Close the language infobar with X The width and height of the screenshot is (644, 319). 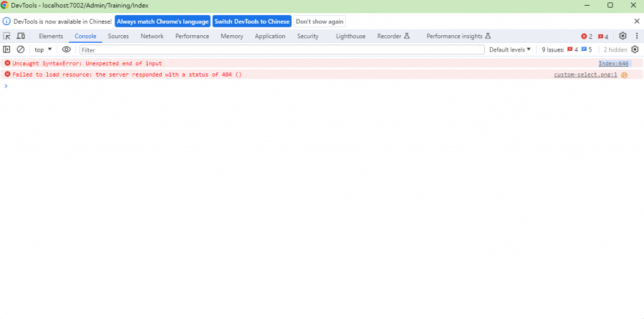tap(636, 21)
